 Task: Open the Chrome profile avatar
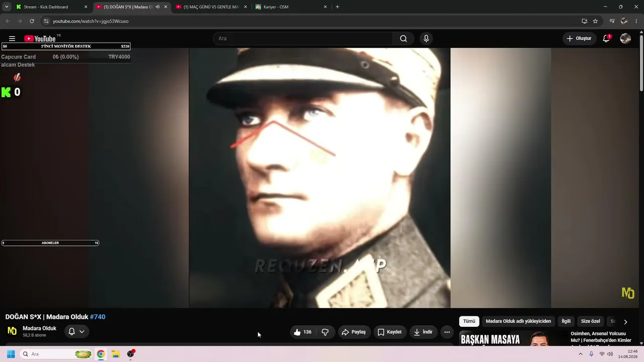pos(624,21)
